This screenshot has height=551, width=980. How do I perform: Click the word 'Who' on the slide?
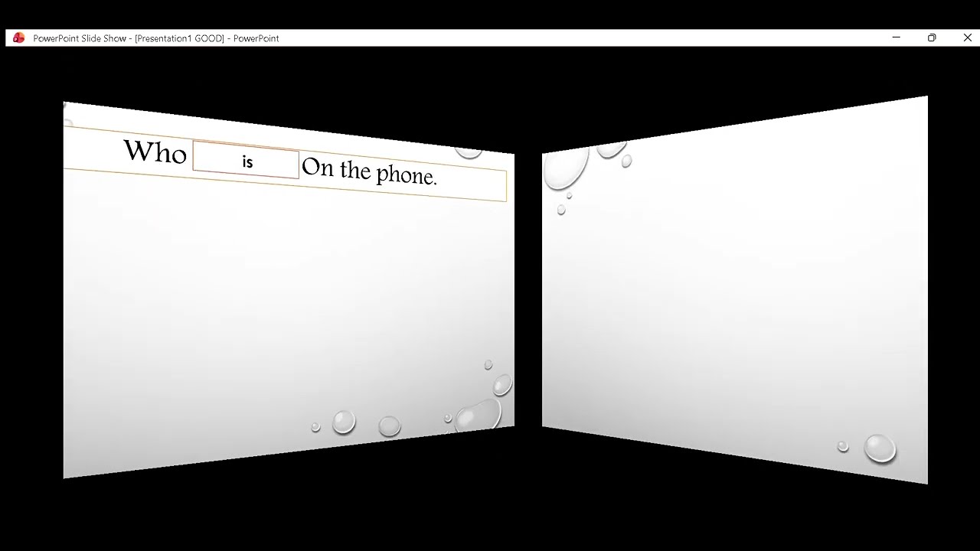click(155, 152)
